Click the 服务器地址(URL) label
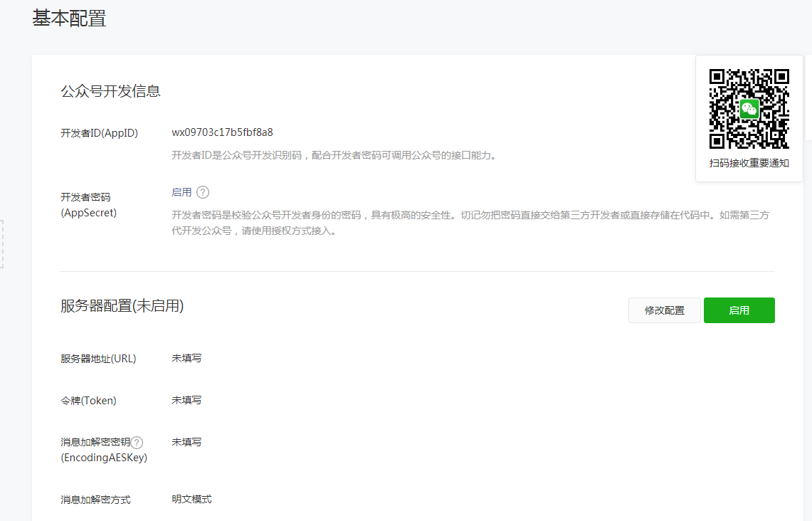 (x=98, y=359)
